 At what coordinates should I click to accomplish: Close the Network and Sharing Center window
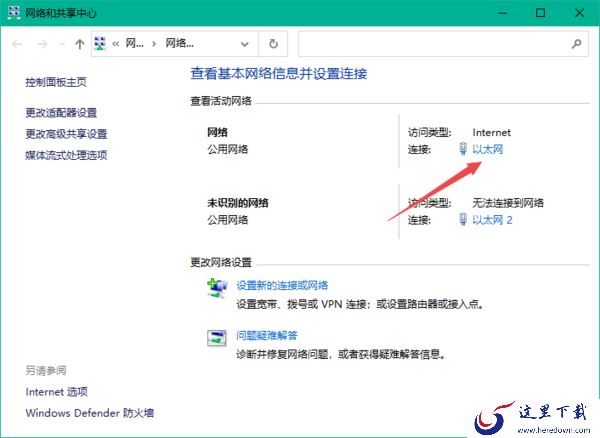[580, 13]
